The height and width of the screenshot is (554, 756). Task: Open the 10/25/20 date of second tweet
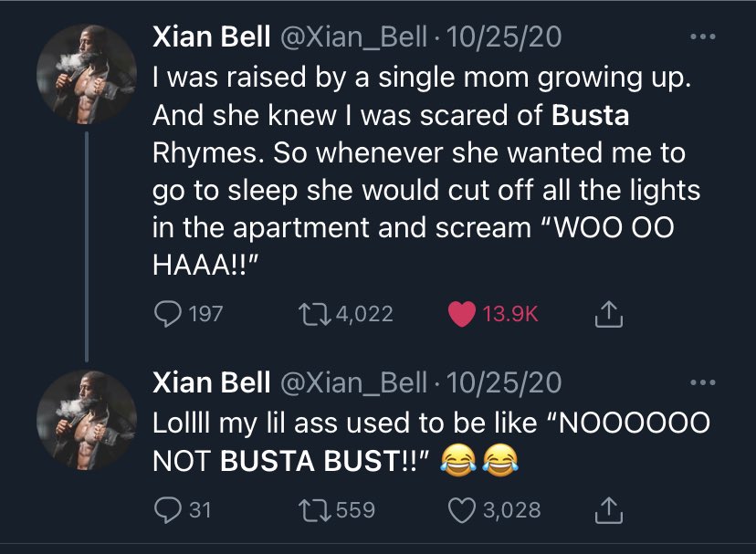pos(504,382)
